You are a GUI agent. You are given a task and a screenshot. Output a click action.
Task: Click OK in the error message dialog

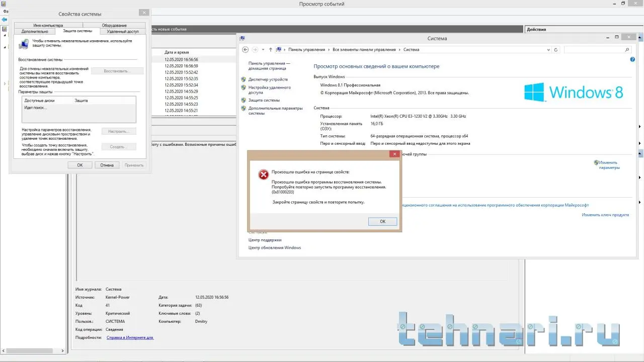[x=382, y=221]
